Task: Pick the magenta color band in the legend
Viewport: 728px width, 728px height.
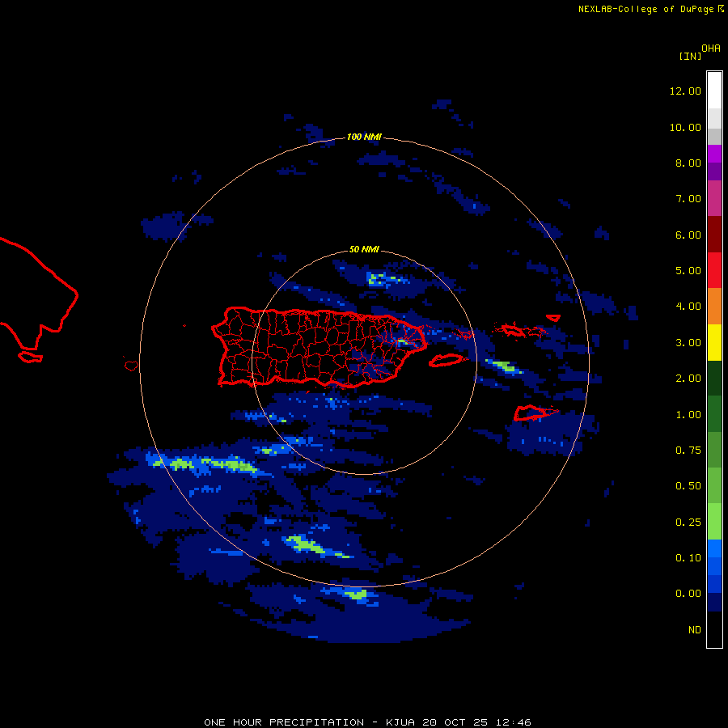Action: click(x=714, y=198)
